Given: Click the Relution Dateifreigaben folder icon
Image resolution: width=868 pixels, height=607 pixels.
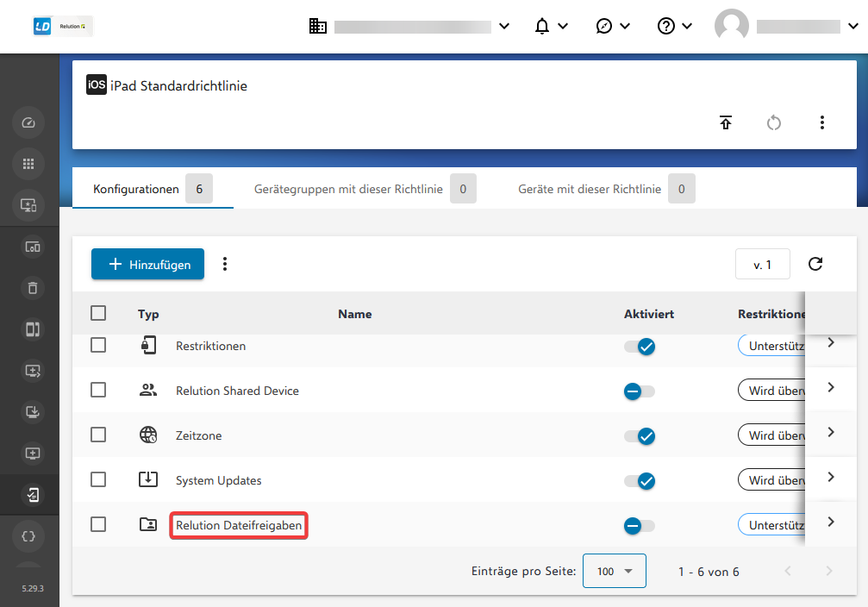Looking at the screenshot, I should [147, 524].
